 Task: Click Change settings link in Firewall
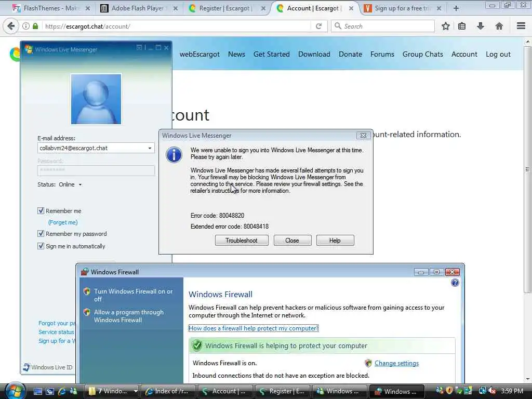396,363
